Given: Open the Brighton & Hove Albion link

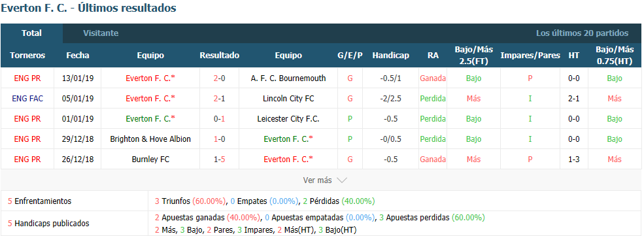Looking at the screenshot, I should click(150, 139).
